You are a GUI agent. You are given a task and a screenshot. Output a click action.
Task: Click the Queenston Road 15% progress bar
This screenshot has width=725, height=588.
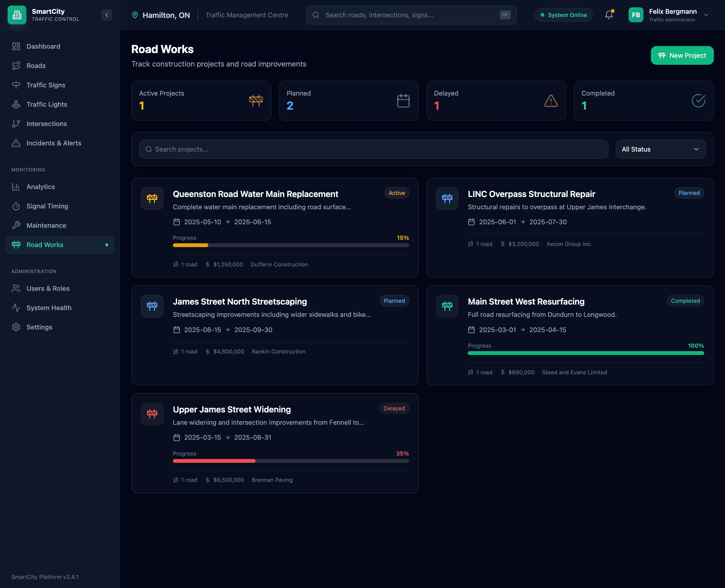point(290,245)
